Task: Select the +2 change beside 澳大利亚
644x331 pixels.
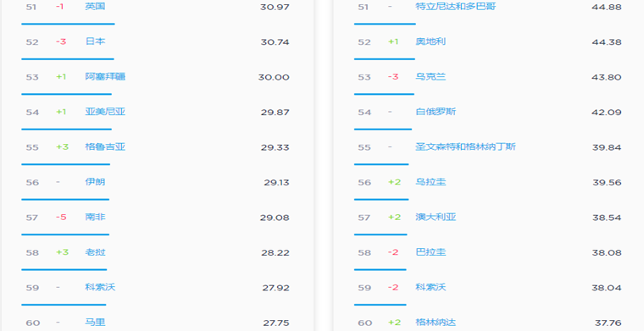Action: [394, 218]
